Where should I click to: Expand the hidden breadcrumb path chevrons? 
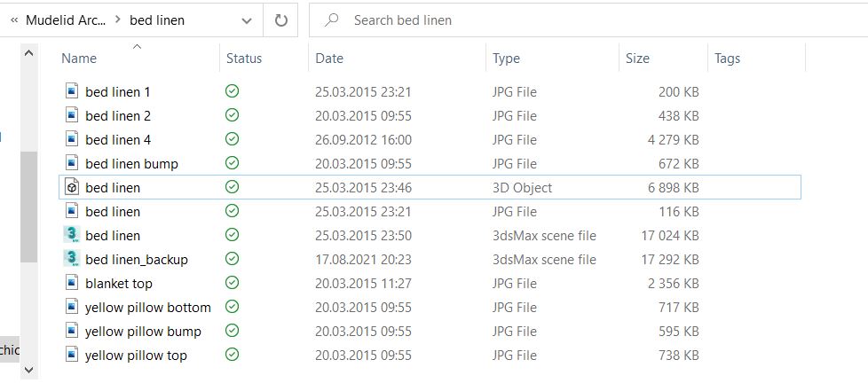click(x=14, y=20)
